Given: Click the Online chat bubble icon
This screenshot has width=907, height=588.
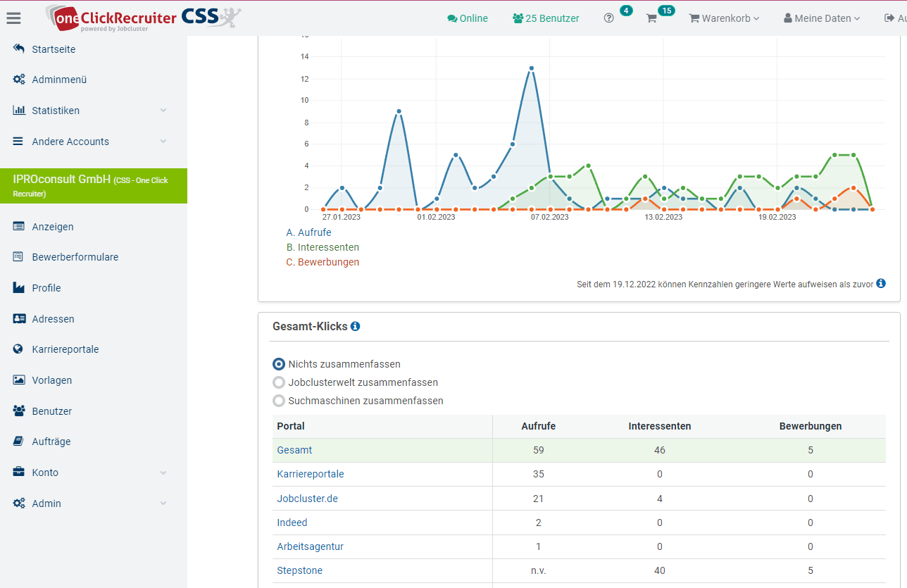Looking at the screenshot, I should pos(452,18).
